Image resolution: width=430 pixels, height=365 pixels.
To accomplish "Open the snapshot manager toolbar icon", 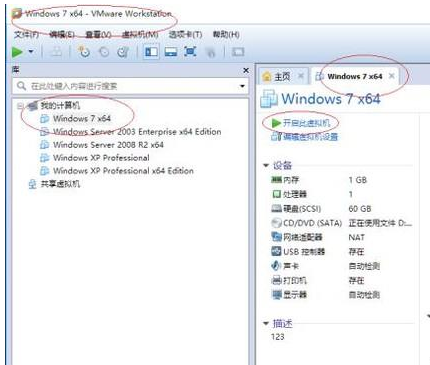I will click(x=123, y=52).
